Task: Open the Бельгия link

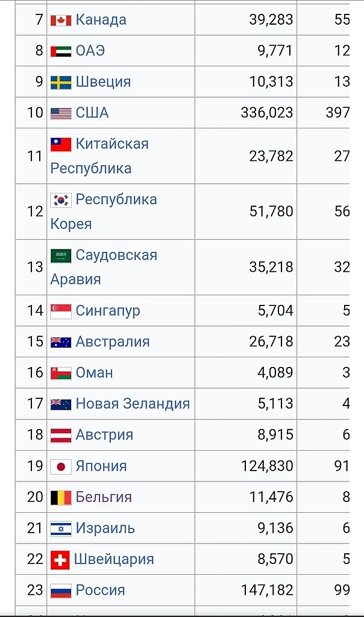Action: [x=104, y=497]
